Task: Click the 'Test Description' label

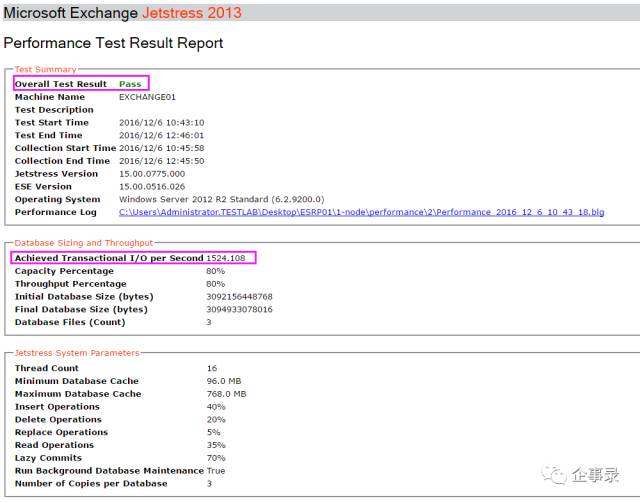Action: 54,110
